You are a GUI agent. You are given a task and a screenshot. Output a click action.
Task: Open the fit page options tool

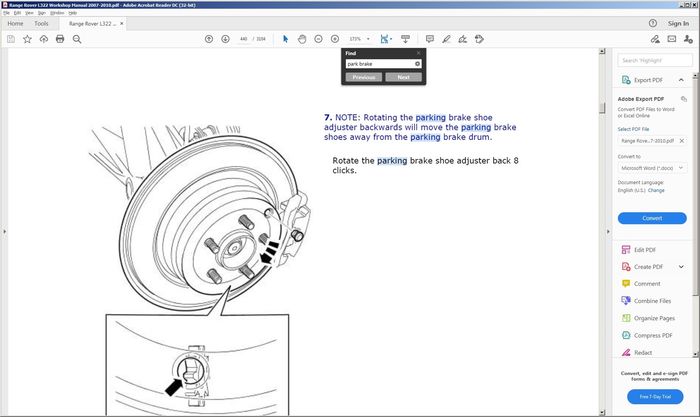[386, 39]
